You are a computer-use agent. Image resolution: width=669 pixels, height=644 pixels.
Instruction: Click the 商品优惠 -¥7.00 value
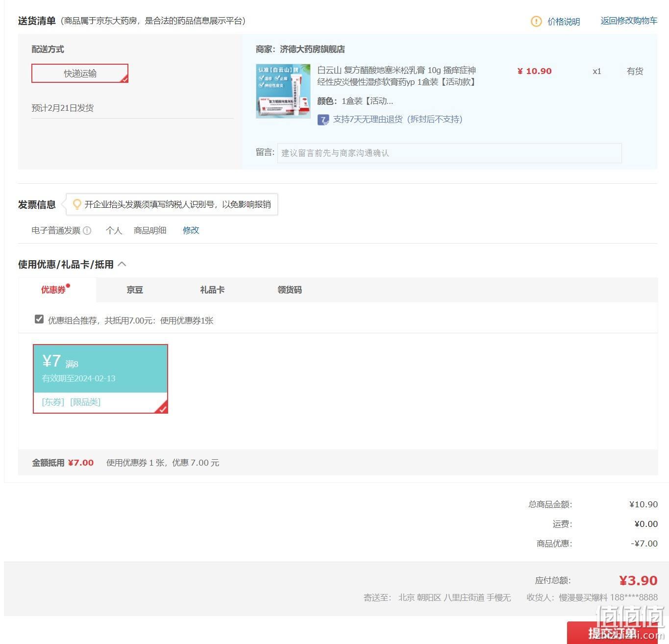tap(644, 544)
